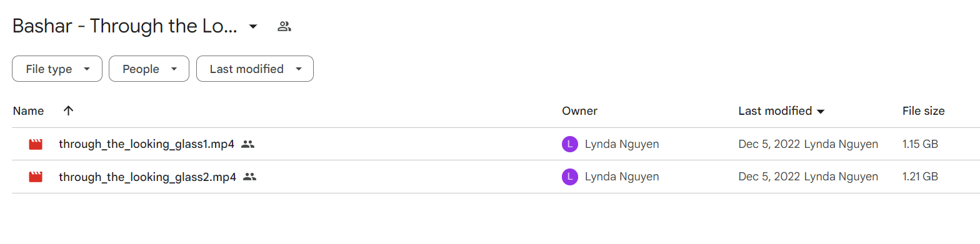Click the 1.21 GB file size cell
980x244 pixels.
click(x=920, y=177)
